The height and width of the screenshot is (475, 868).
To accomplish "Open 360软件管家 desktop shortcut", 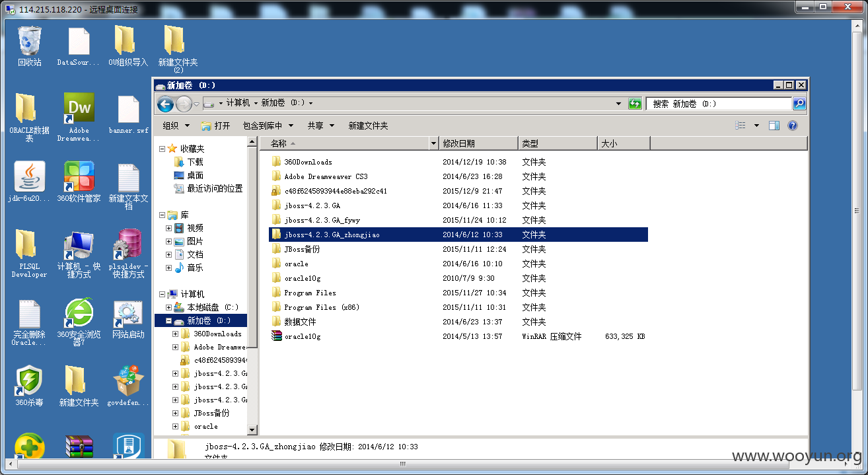I will pos(79,182).
